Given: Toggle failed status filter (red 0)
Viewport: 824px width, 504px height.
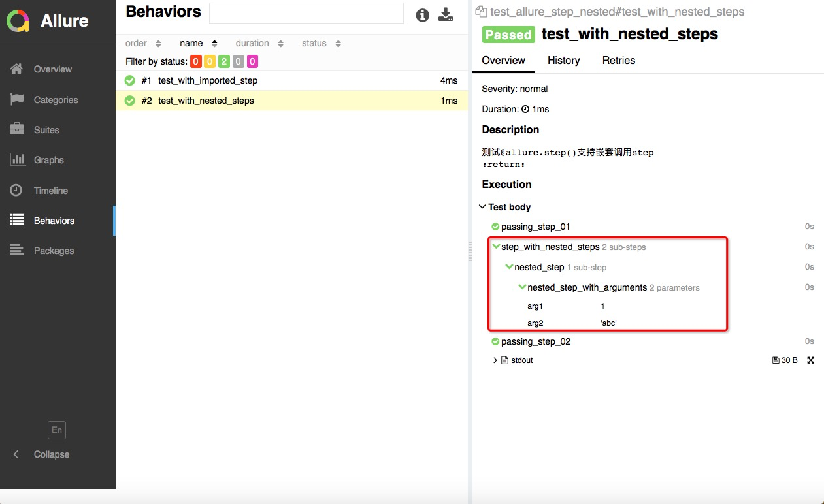Looking at the screenshot, I should 196,61.
